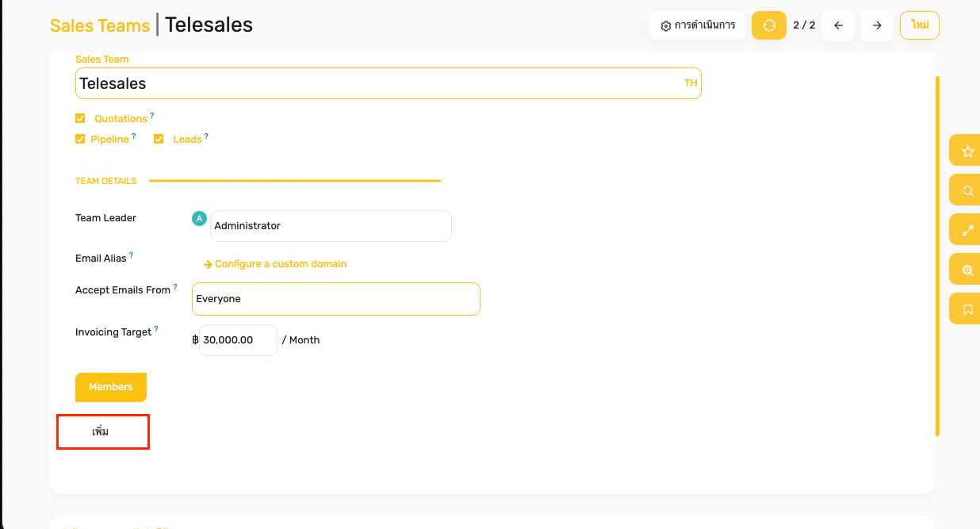Toggle the Pipeline checkbox
The width and height of the screenshot is (980, 529).
click(80, 139)
